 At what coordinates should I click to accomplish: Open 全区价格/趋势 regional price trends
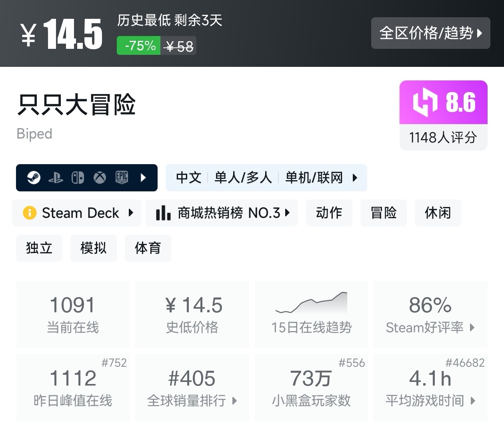point(430,33)
